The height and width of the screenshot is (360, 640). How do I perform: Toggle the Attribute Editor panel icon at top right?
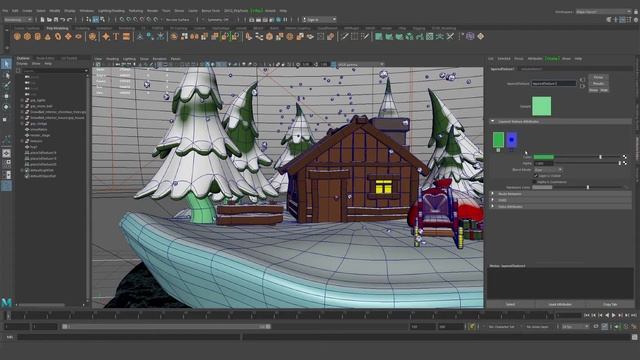[622, 19]
